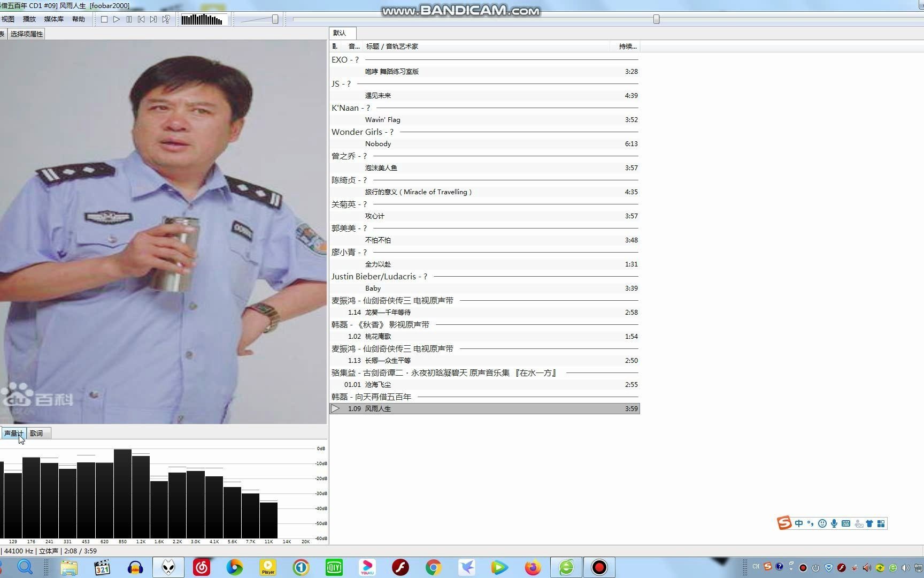Open the 帮助 menu
The width and height of the screenshot is (924, 578).
[79, 19]
